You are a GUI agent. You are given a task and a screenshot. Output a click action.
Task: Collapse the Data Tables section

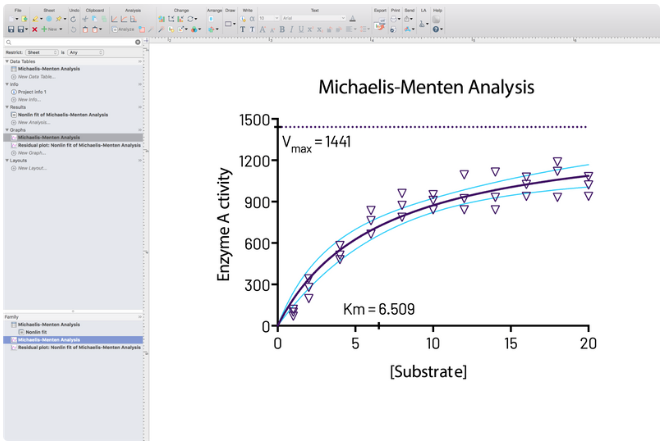[7, 61]
